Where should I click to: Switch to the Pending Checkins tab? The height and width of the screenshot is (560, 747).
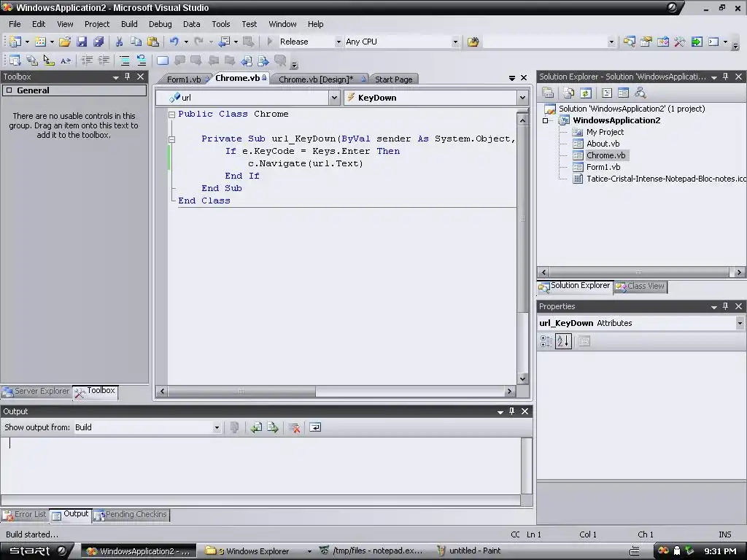pos(131,514)
